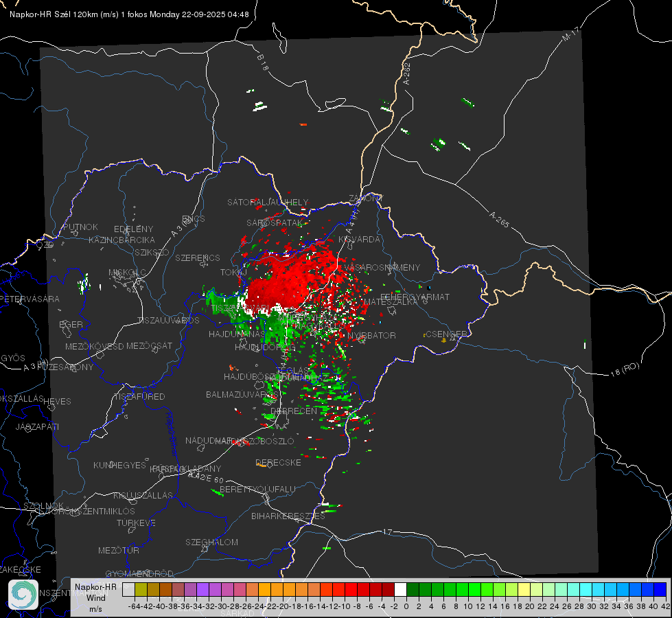Viewport: 672px width, 618px height.
Task: Click the dark green legend swatch at 0-2
Action: 413,589
